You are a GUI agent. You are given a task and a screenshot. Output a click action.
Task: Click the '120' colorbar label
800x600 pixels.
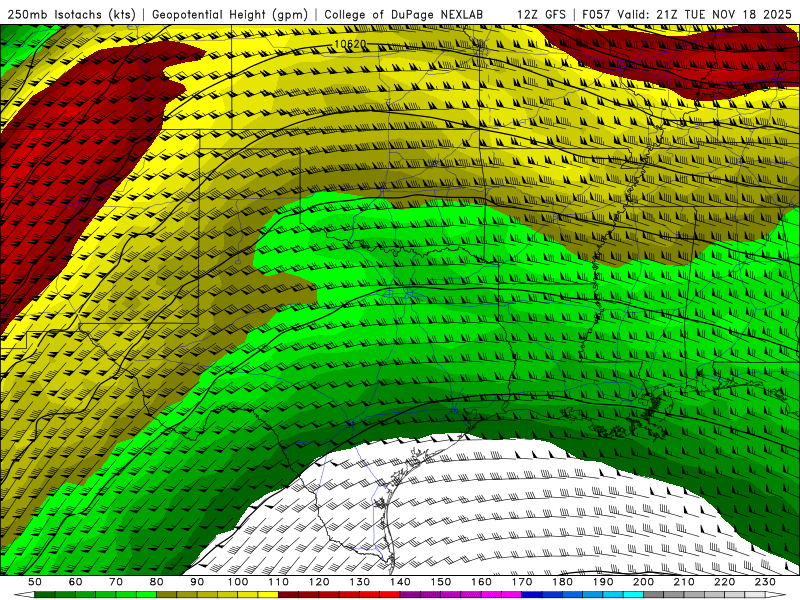pyautogui.click(x=319, y=582)
